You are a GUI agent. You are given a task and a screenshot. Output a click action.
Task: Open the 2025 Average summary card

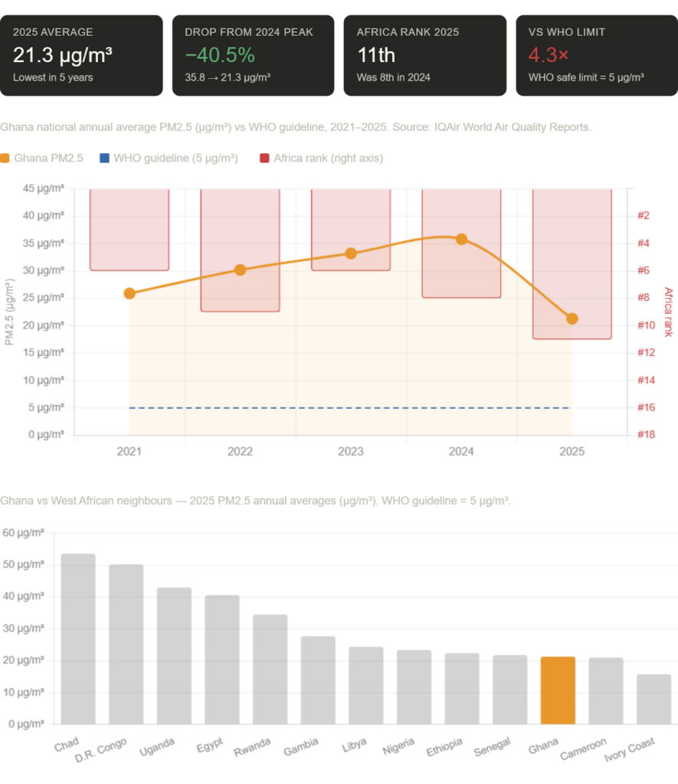82,55
